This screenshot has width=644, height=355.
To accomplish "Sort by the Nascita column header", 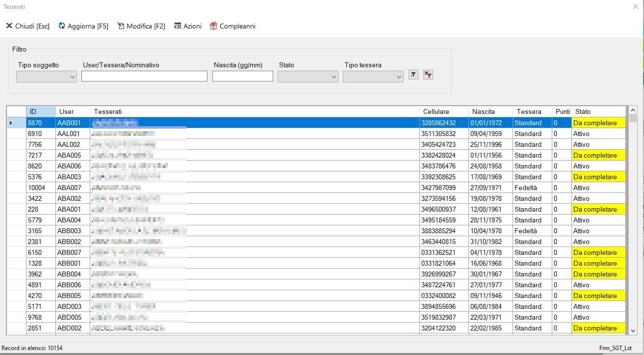I will pyautogui.click(x=491, y=111).
